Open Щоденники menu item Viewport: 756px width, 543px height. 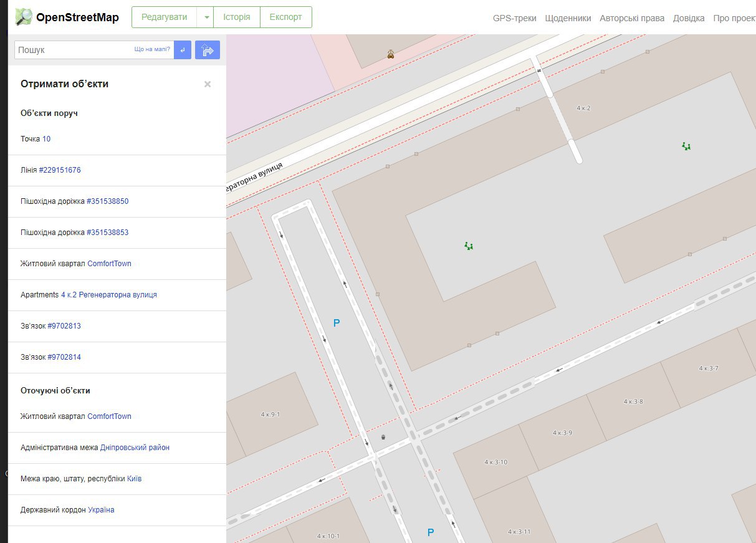point(568,18)
